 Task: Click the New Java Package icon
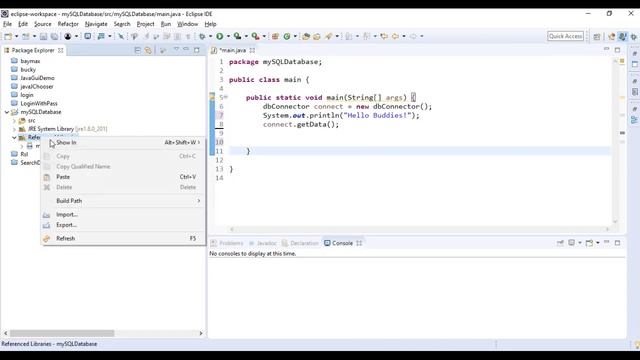[275, 36]
